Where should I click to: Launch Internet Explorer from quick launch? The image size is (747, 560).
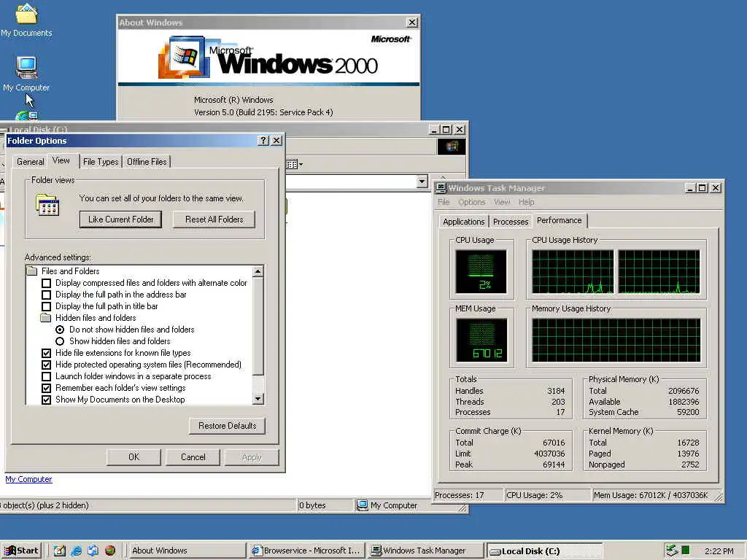pos(76,551)
